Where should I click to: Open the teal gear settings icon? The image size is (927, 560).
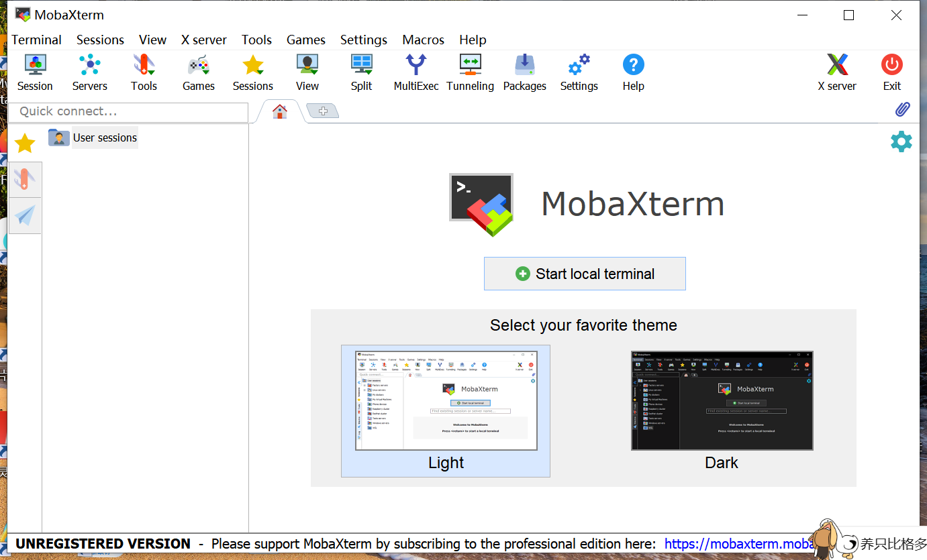pyautogui.click(x=901, y=142)
